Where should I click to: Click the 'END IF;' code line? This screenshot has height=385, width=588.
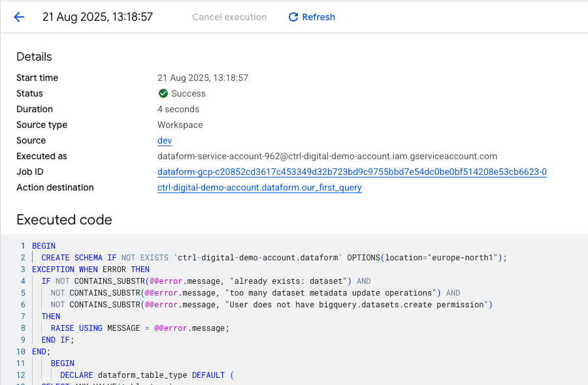point(57,340)
